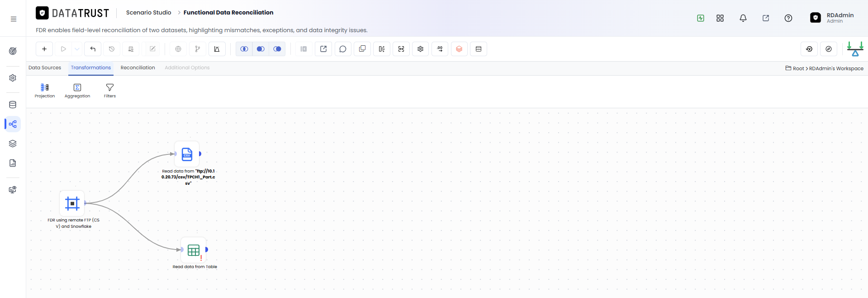This screenshot has height=298, width=868.
Task: Click the database cylinder toolbar icon
Action: 479,49
